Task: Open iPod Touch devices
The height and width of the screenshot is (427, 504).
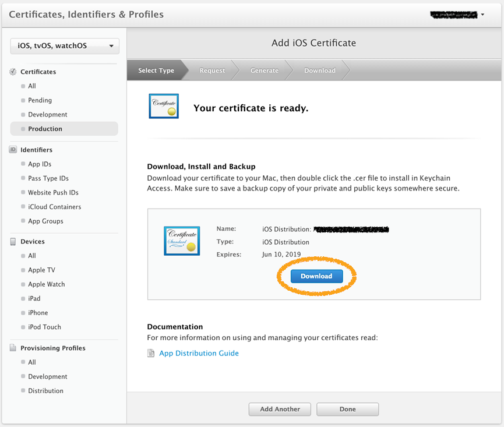Action: (x=44, y=327)
